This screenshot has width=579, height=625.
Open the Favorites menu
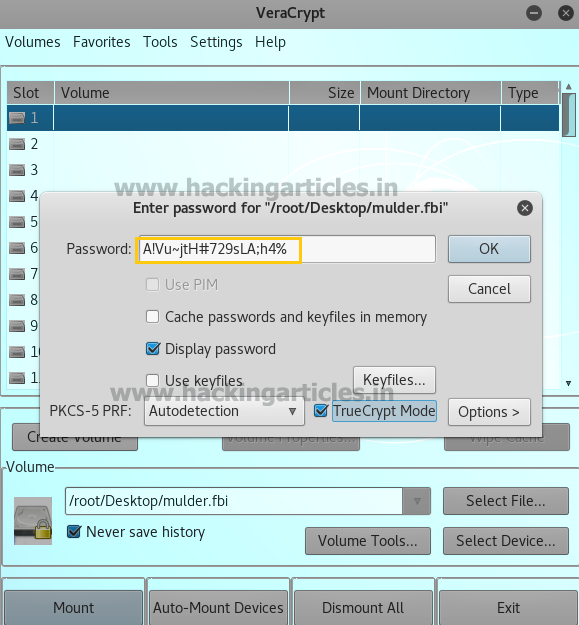click(x=102, y=42)
